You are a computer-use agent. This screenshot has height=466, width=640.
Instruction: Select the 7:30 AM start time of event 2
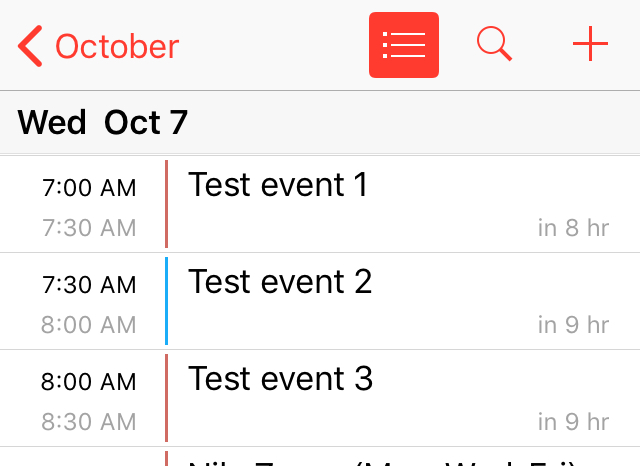(x=89, y=284)
